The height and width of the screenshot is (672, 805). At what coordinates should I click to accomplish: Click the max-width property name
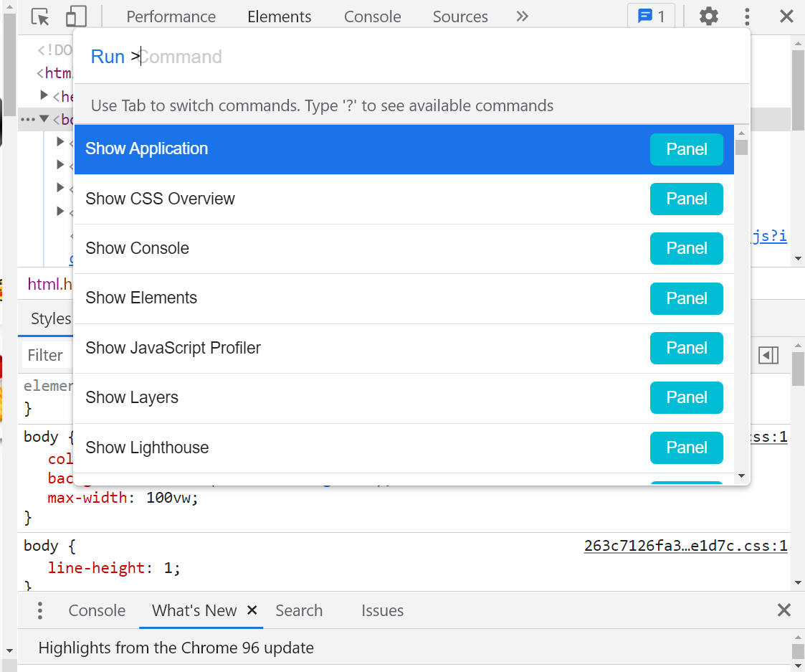coord(87,498)
